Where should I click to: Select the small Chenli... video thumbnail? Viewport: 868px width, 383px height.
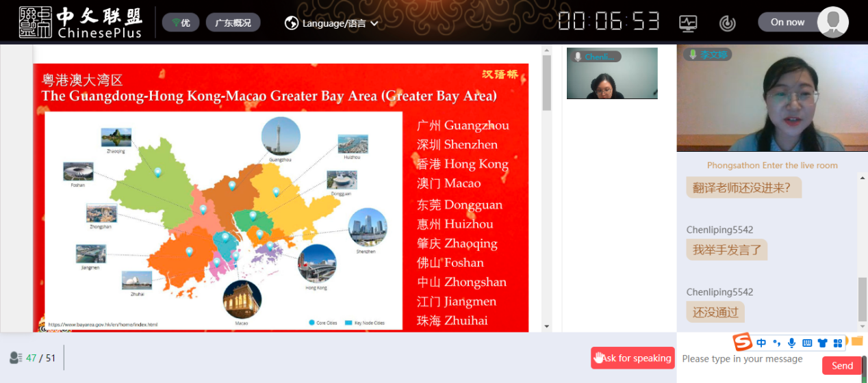pos(611,74)
